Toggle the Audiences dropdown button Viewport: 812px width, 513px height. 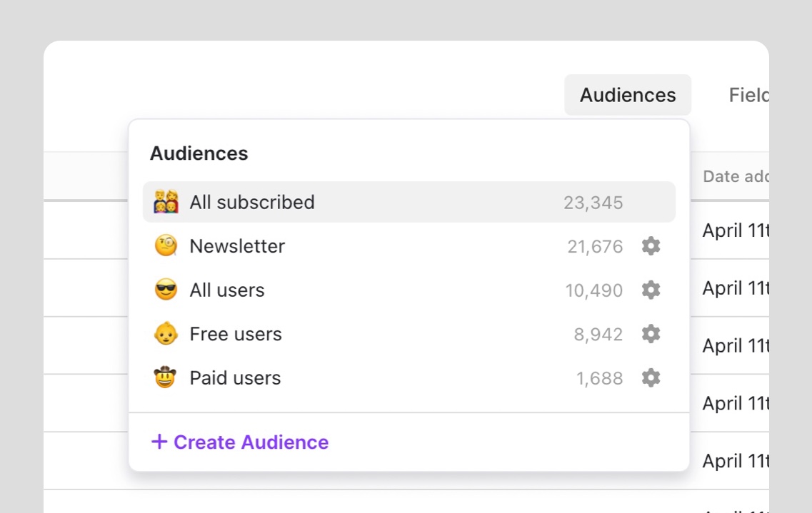click(628, 95)
